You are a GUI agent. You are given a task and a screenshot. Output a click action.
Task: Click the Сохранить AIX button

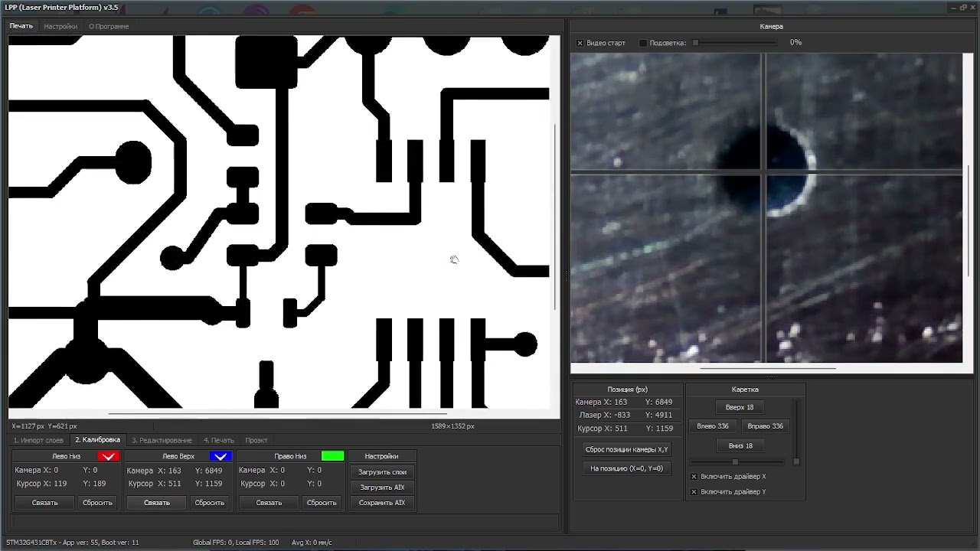[382, 503]
